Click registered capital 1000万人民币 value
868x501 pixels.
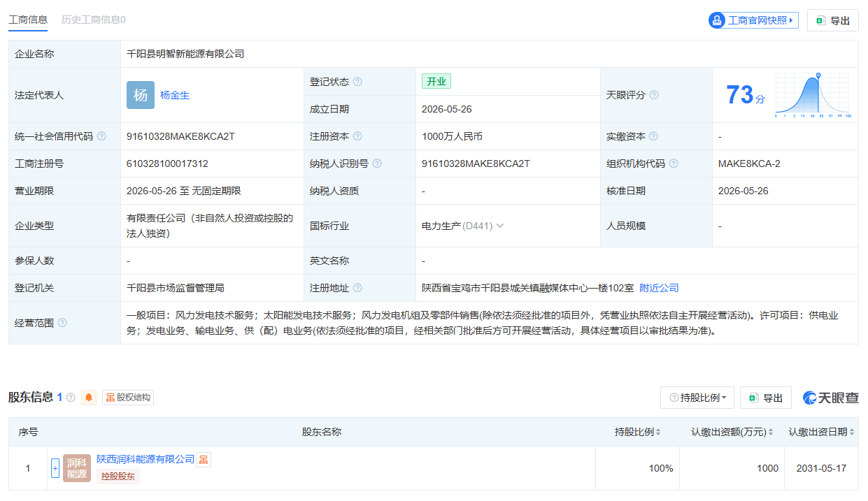point(453,136)
